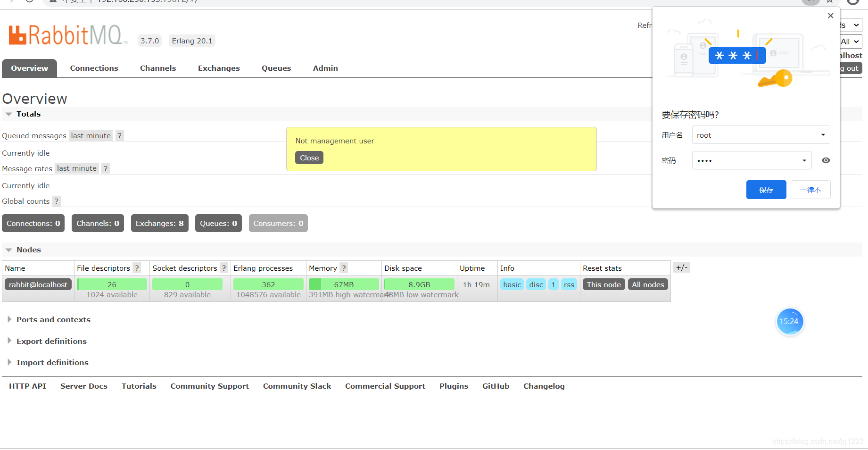Open help for Queued messages
The width and height of the screenshot is (868, 450).
[120, 135]
